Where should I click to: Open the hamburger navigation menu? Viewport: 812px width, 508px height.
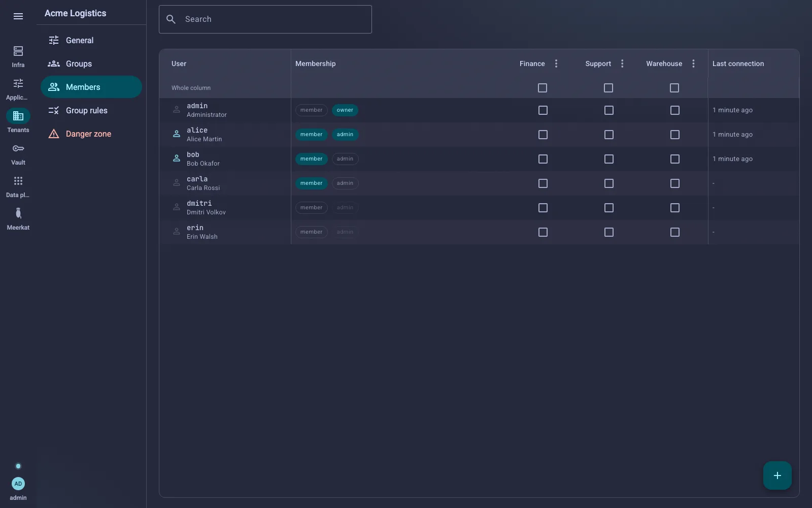18,16
